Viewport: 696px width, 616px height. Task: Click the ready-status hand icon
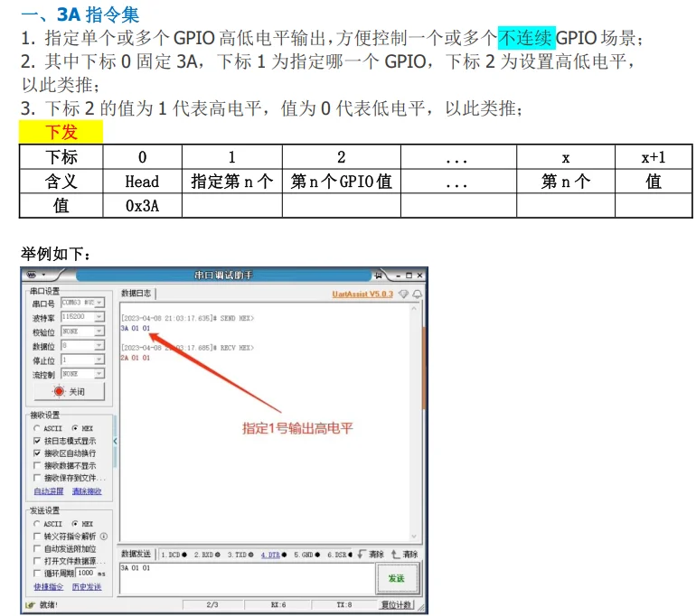click(30, 605)
